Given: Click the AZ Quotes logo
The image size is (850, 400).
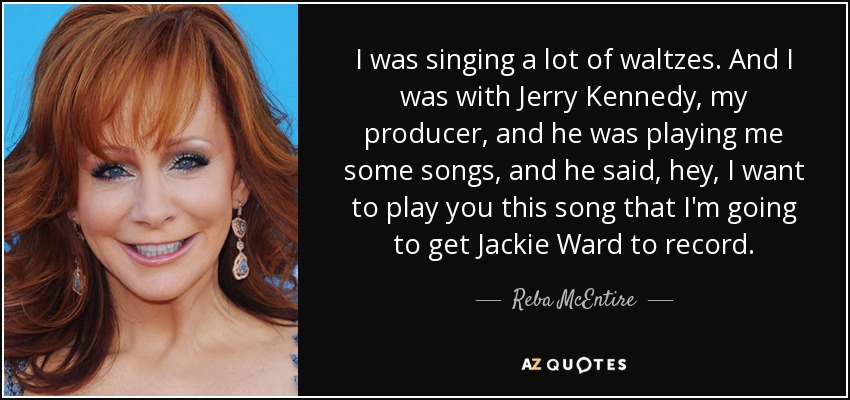Looking at the screenshot, I should point(574,364).
